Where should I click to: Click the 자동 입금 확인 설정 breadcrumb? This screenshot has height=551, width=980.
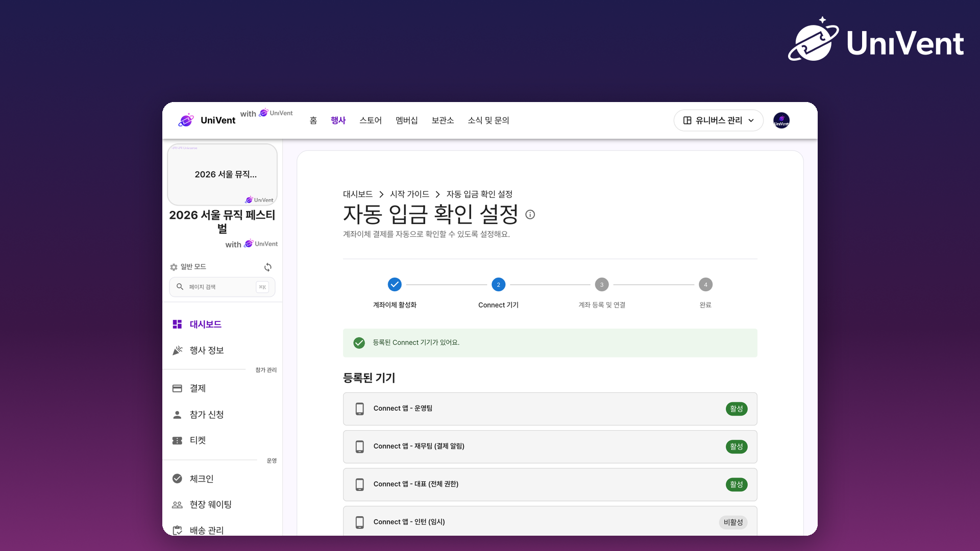point(479,194)
